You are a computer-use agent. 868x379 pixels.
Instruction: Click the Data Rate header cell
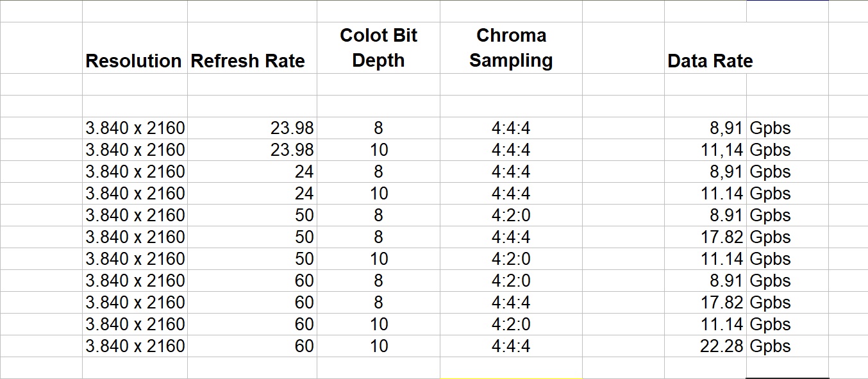[x=710, y=61]
